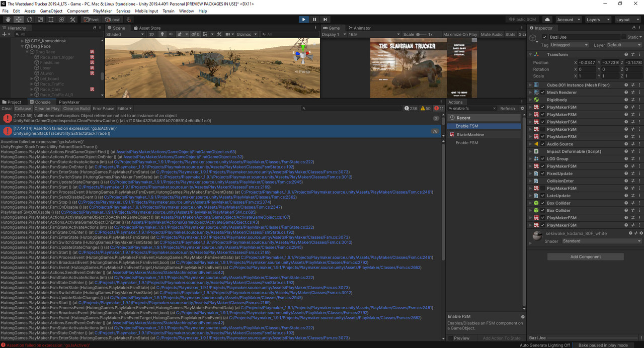Switch to the Animator tab
This screenshot has height=348, width=644.
pos(359,28)
